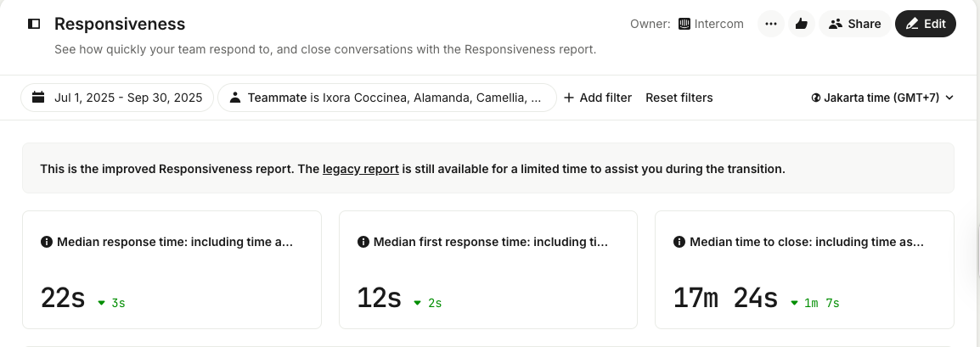Reset filters on the report

click(x=679, y=98)
